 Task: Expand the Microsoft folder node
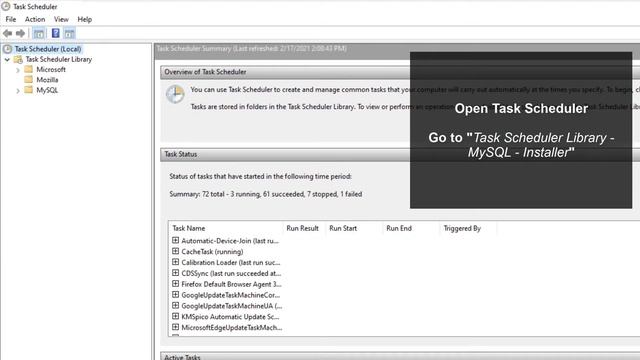click(x=18, y=70)
